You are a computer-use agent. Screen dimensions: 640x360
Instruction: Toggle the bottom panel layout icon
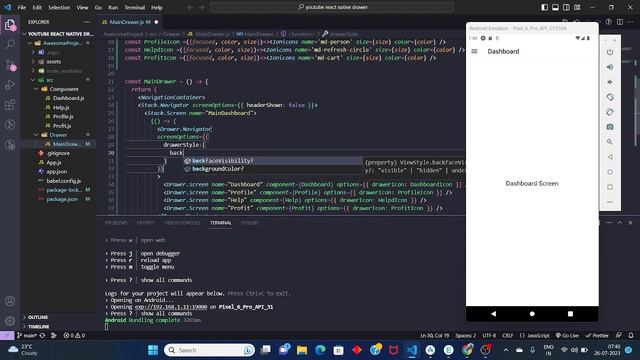coord(556,7)
